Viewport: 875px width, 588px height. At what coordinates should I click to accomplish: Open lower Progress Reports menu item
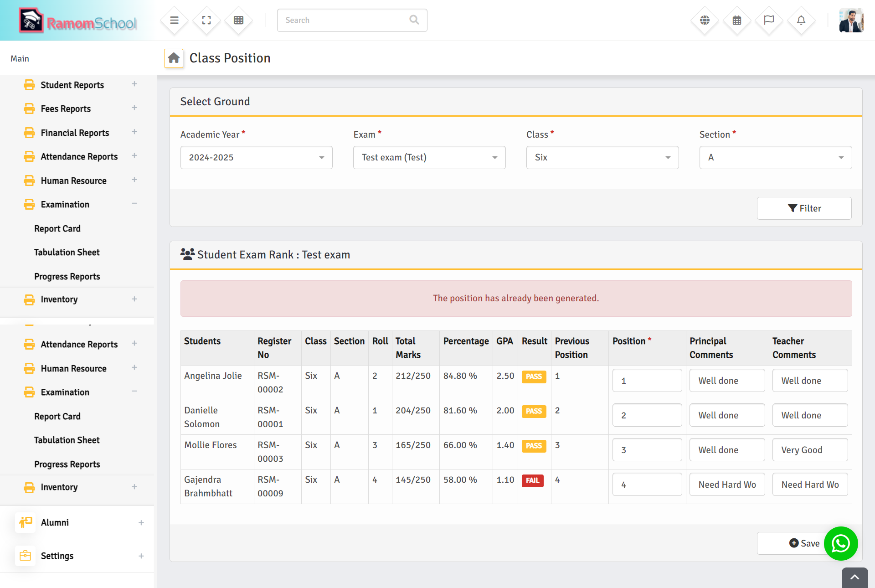pos(67,464)
